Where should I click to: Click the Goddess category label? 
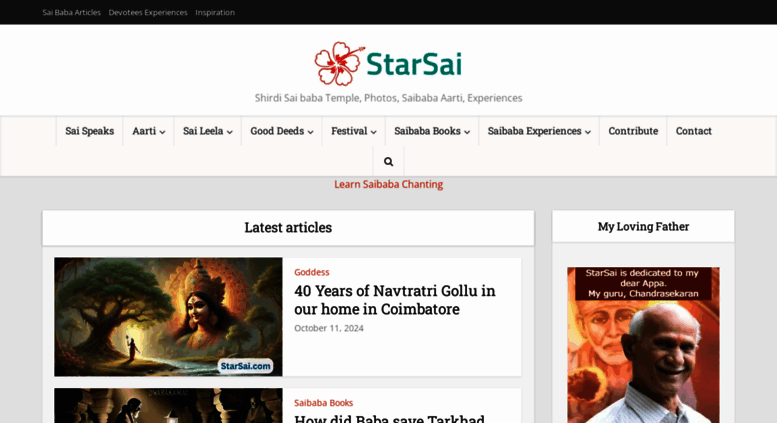311,272
